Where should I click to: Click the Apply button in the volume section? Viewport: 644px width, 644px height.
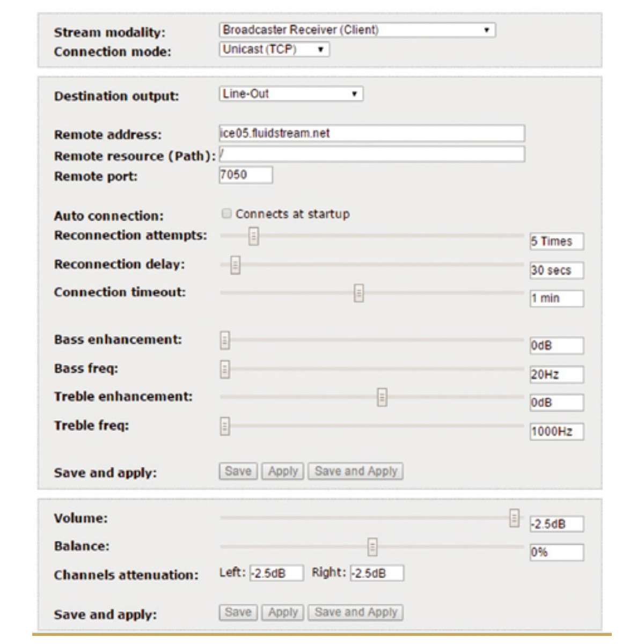tap(283, 612)
